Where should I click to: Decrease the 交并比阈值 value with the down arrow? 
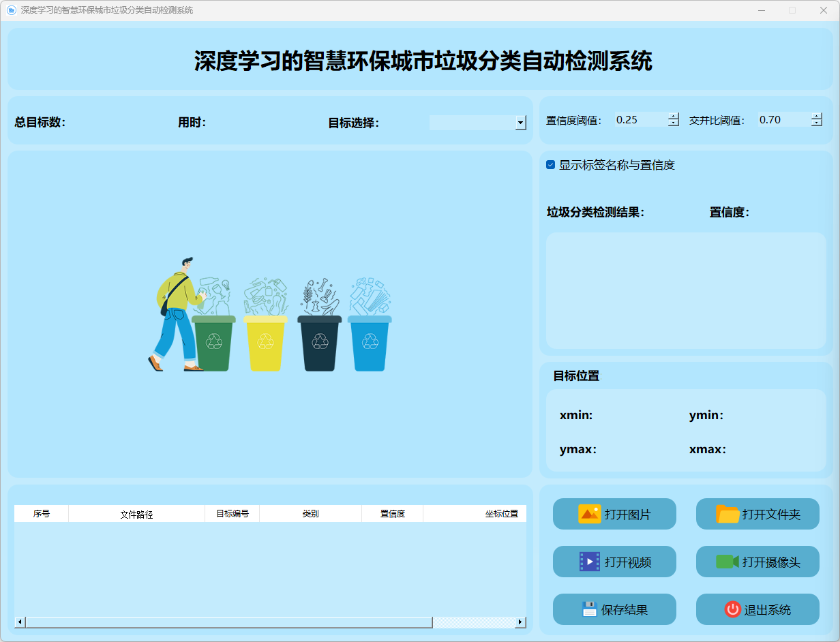click(x=817, y=123)
